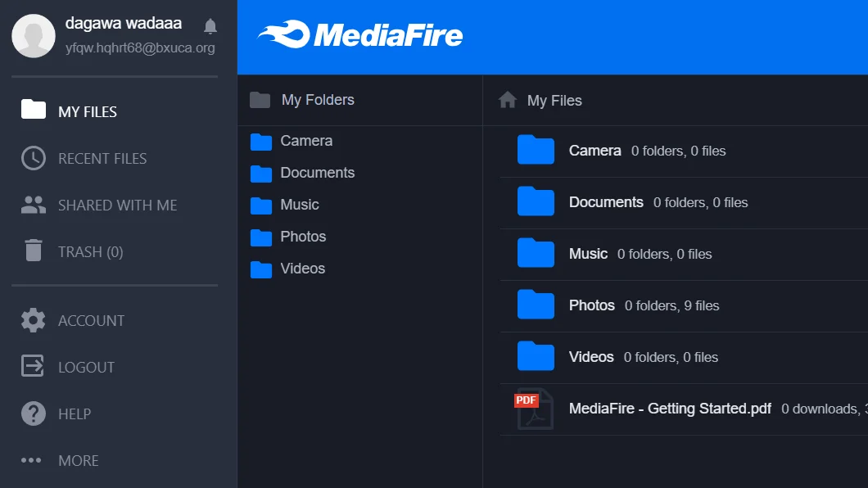
Task: Click the Music folder icon in My Folders tree
Action: pos(261,206)
